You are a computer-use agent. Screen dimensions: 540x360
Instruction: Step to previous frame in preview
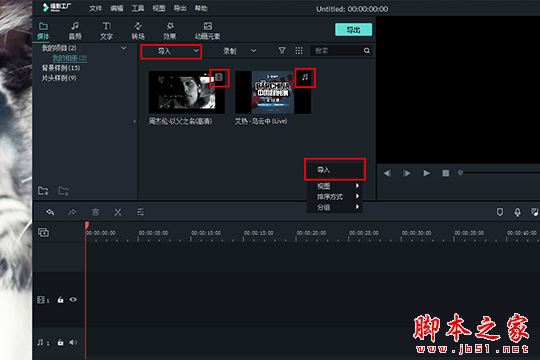tap(387, 173)
